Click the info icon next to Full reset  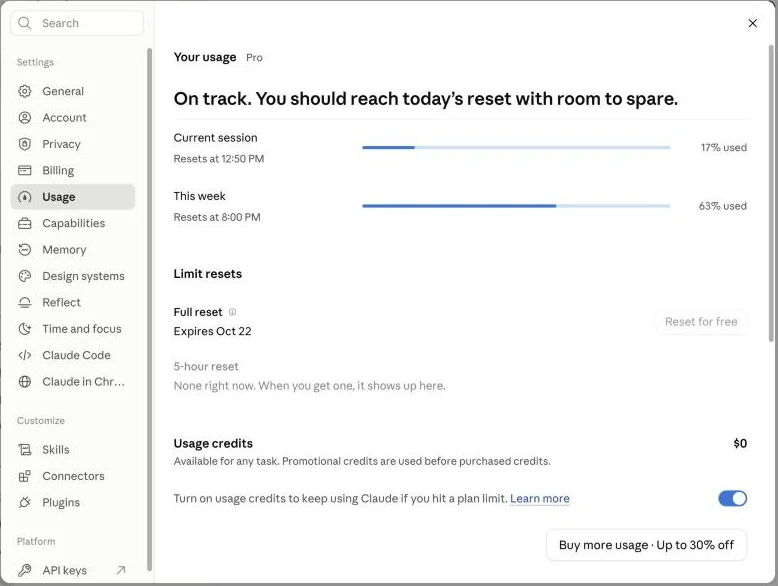(232, 312)
